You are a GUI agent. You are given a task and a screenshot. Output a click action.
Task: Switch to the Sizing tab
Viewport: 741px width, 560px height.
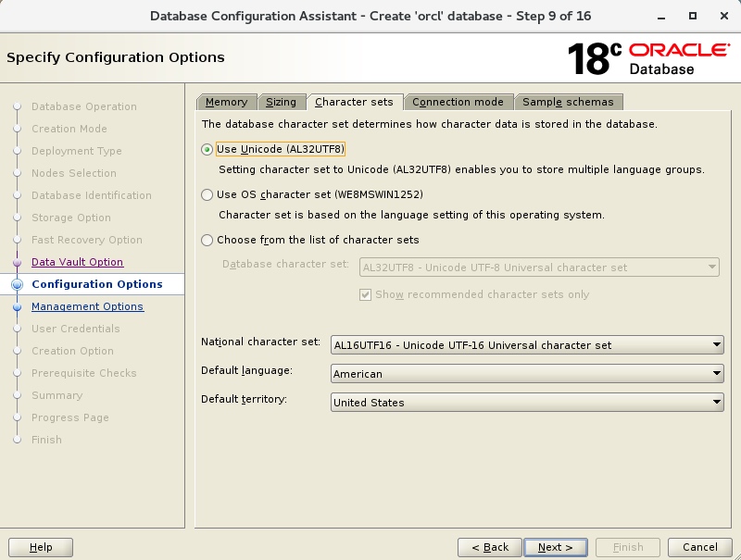tap(283, 102)
